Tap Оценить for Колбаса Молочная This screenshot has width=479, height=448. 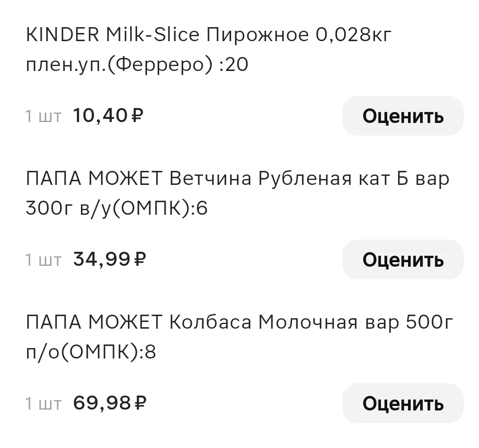point(403,403)
